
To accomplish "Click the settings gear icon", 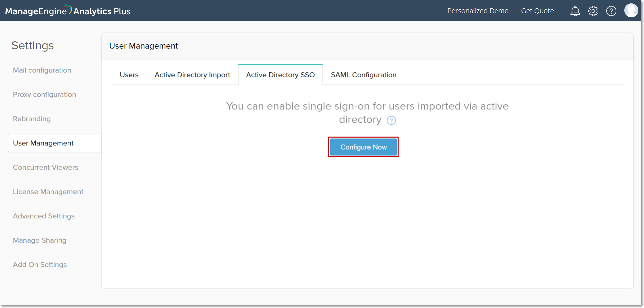I will point(593,11).
